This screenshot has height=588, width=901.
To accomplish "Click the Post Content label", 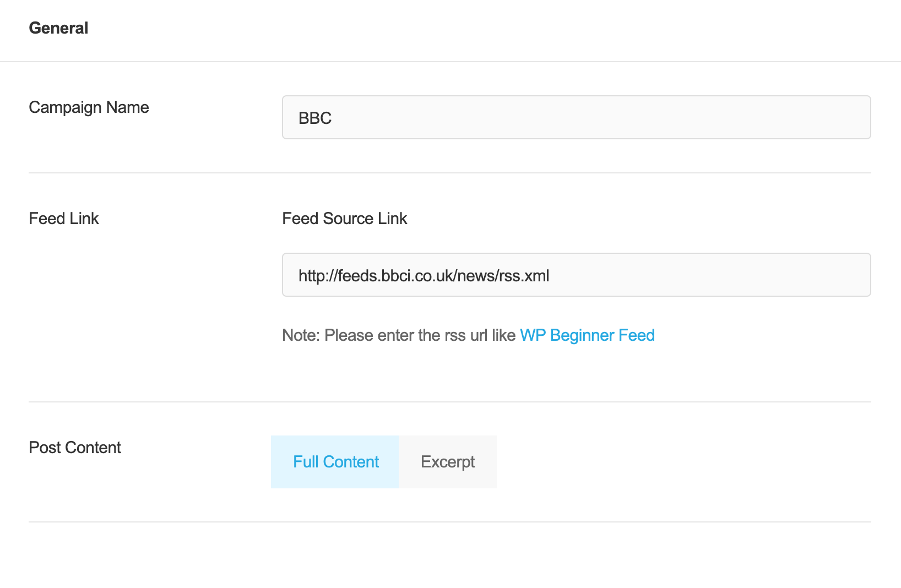I will point(74,447).
